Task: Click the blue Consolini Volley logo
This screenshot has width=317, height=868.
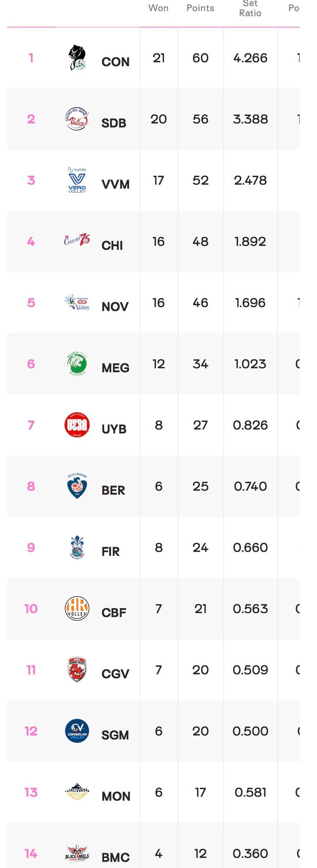Action: tap(77, 731)
